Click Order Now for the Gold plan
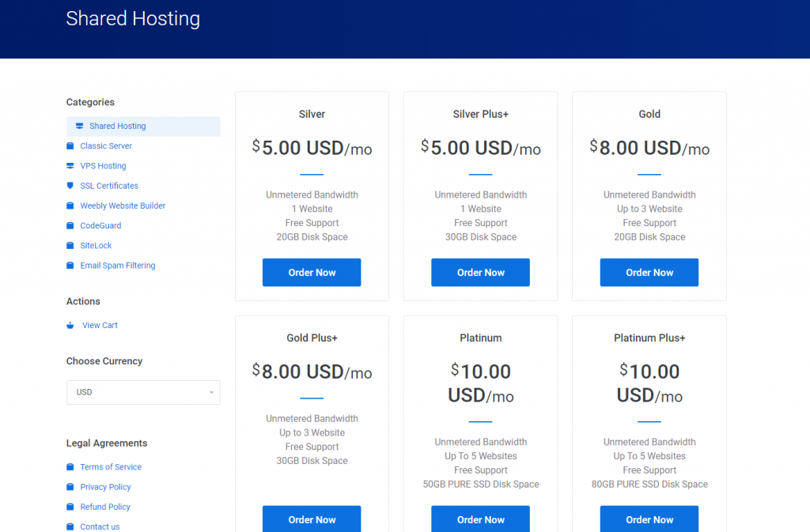Viewport: 810px width, 532px height. pos(649,273)
